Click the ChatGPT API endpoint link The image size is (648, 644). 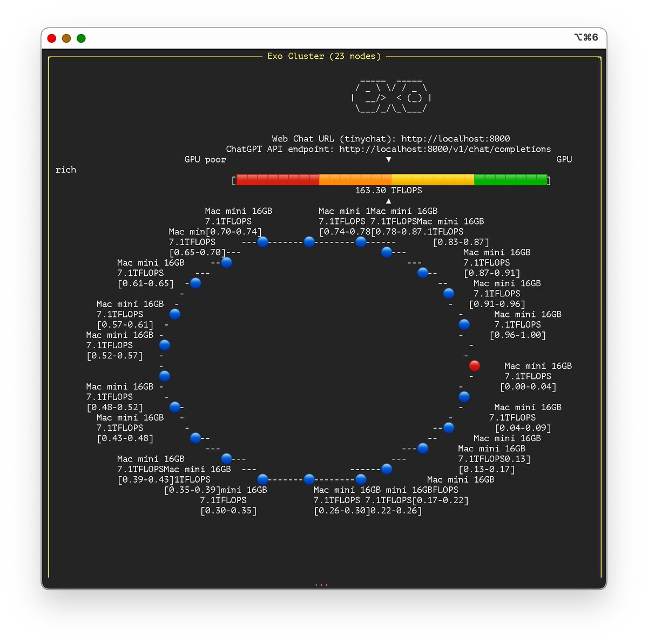point(444,149)
